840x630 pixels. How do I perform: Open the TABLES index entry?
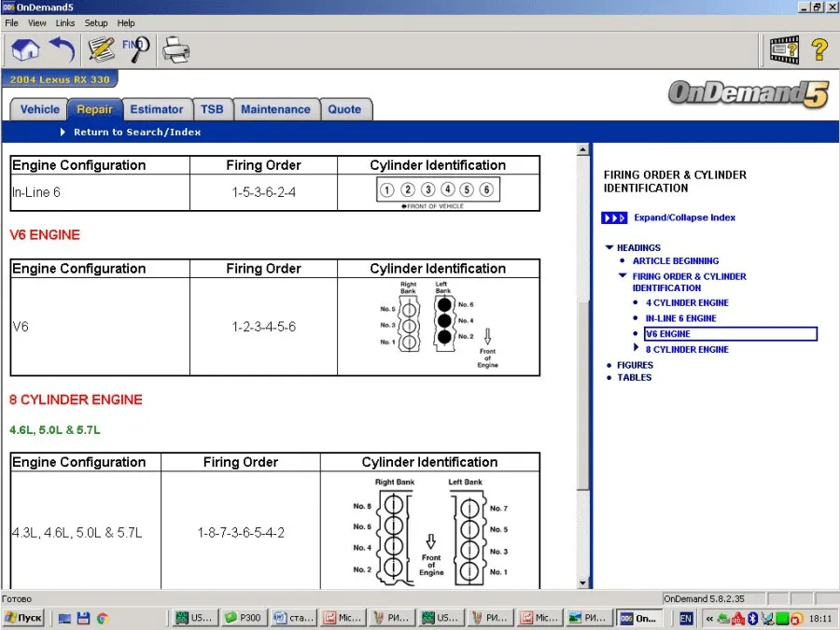click(x=635, y=378)
